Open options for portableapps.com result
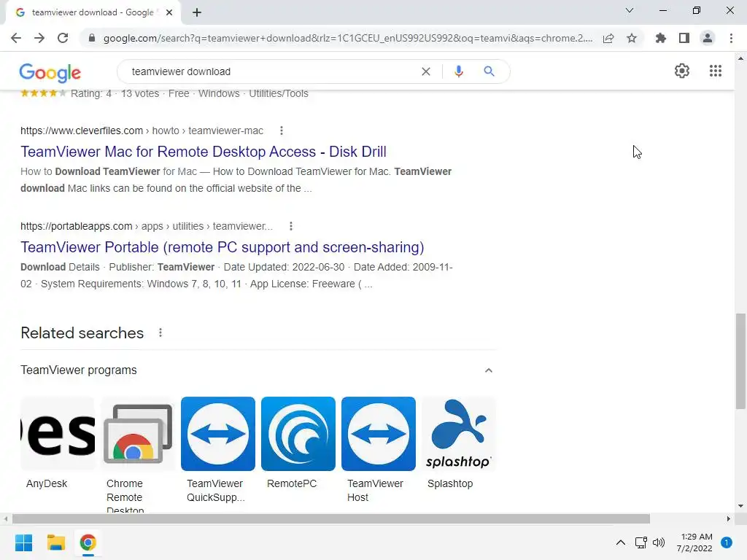This screenshot has height=560, width=747. (x=291, y=226)
